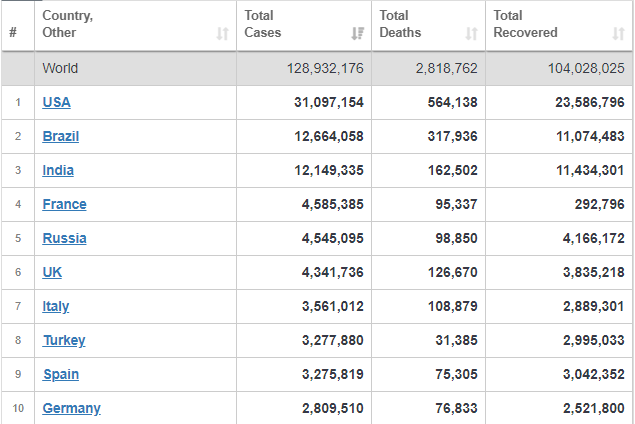Click the Total Deaths header text

coord(400,24)
